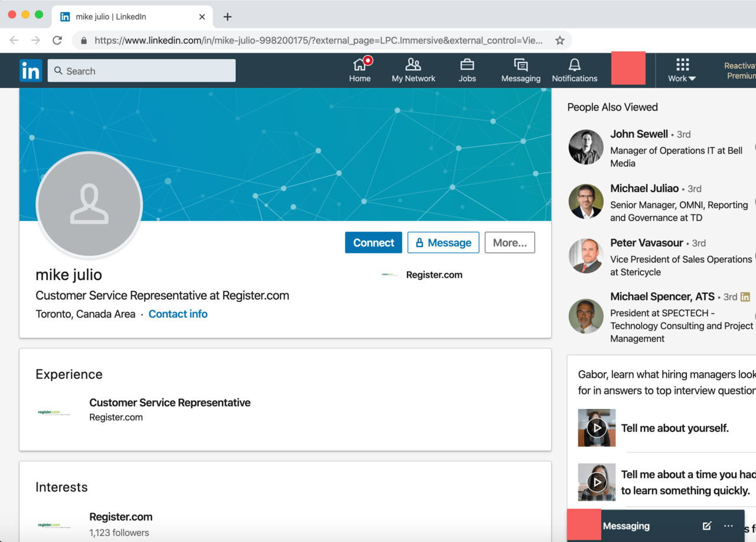Click John Sewell's profile photo
This screenshot has width=756, height=542.
coord(586,147)
